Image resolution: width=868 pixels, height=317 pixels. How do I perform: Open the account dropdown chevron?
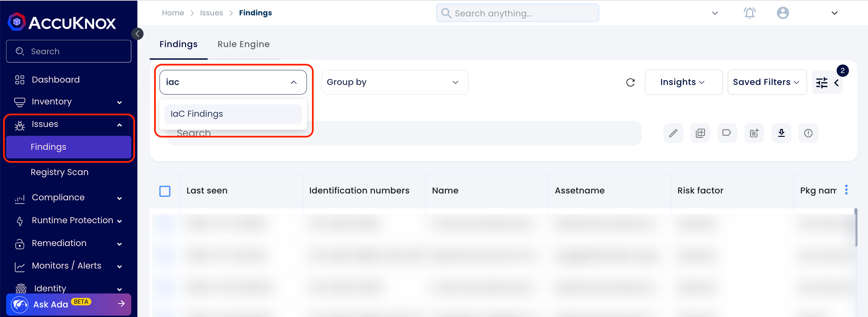pos(835,13)
